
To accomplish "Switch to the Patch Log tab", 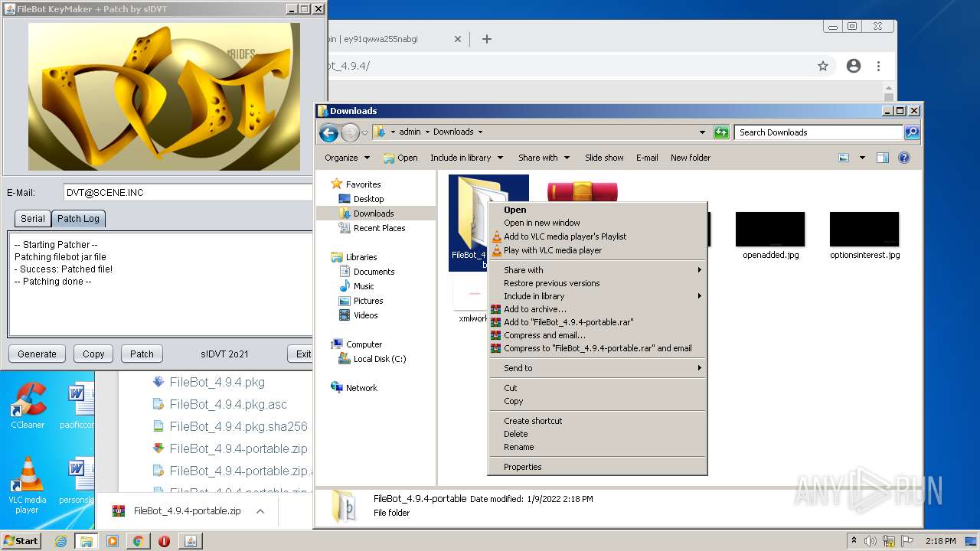I will 78,219.
